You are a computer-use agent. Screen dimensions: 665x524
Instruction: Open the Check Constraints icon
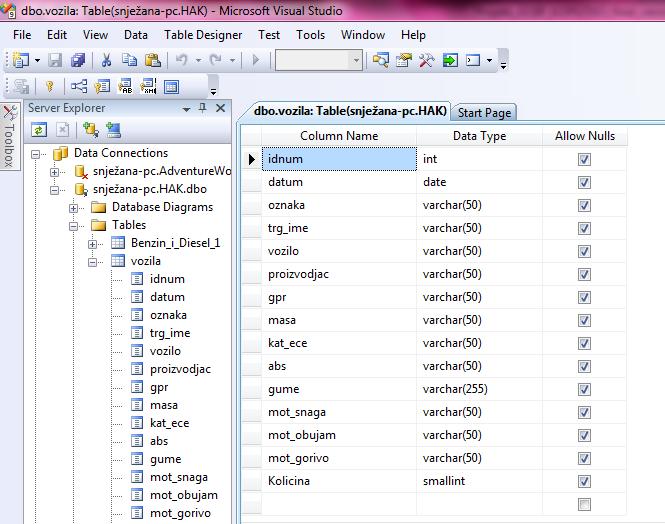171,87
